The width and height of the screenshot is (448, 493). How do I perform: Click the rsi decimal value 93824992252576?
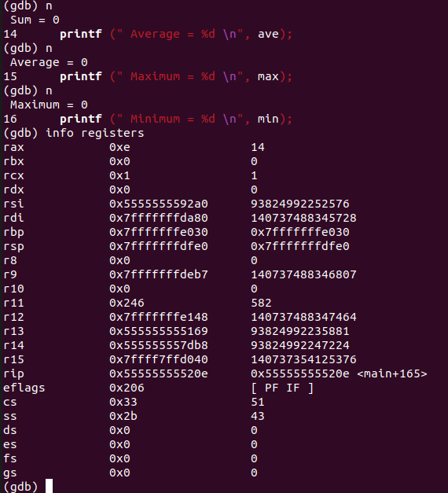(x=300, y=204)
